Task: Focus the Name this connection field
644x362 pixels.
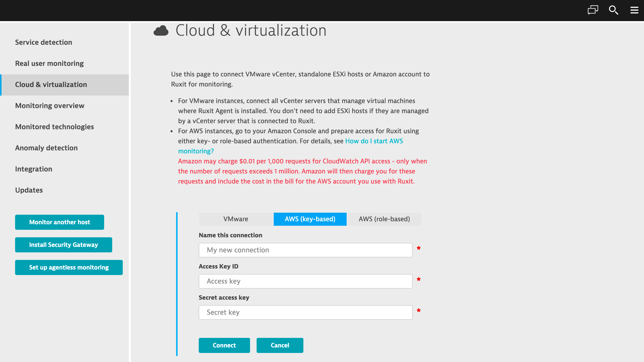Action: 305,250
